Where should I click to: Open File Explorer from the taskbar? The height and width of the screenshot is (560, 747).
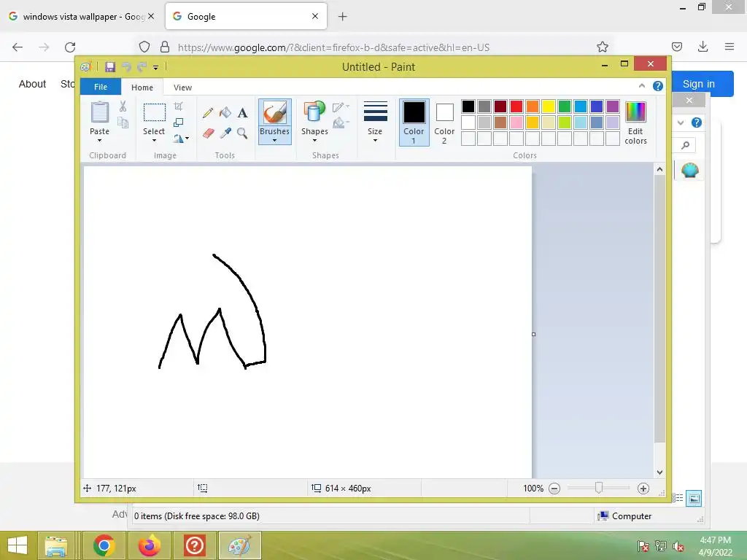tap(55, 545)
